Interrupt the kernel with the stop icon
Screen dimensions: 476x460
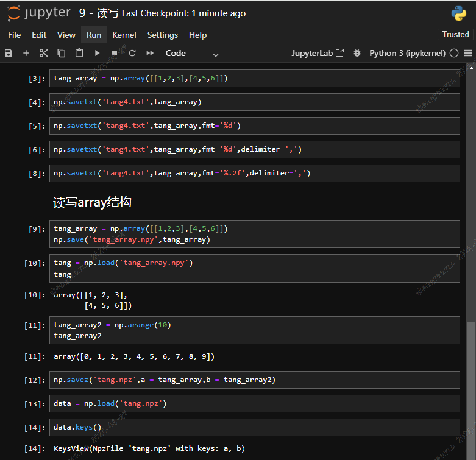115,53
